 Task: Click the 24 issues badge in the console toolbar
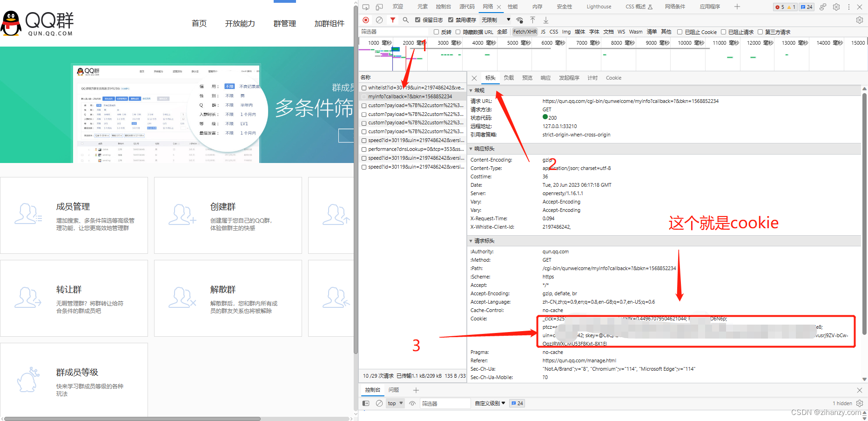517,403
